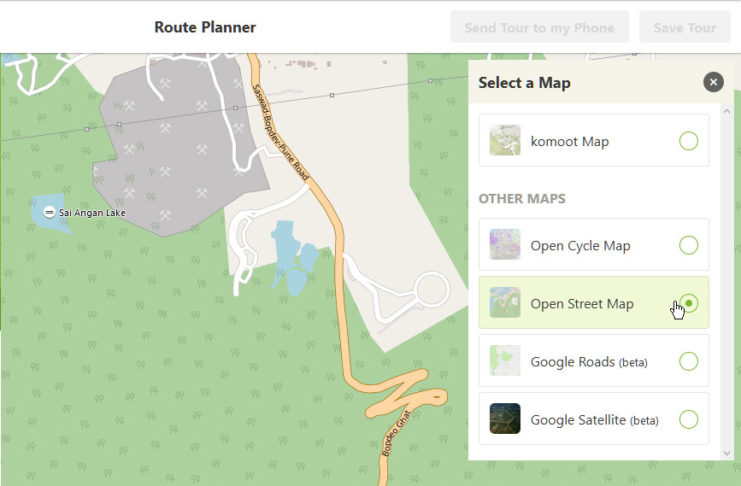Click the Open Cycle Map thumbnail
Viewport: 741px width, 486px height.
coord(505,245)
